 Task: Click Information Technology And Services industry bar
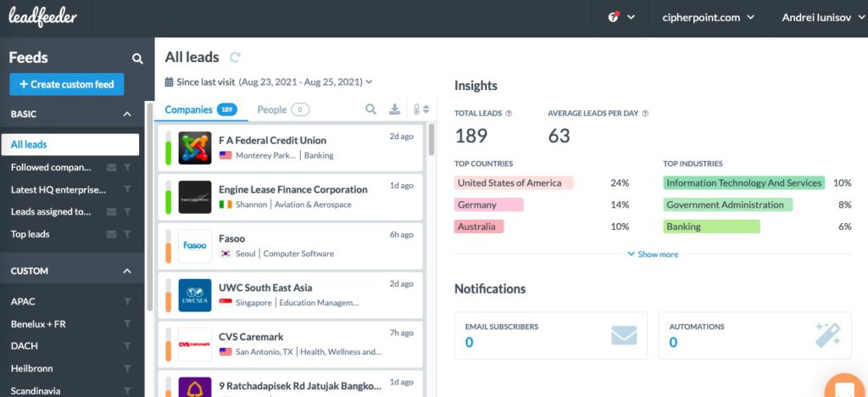coord(744,182)
